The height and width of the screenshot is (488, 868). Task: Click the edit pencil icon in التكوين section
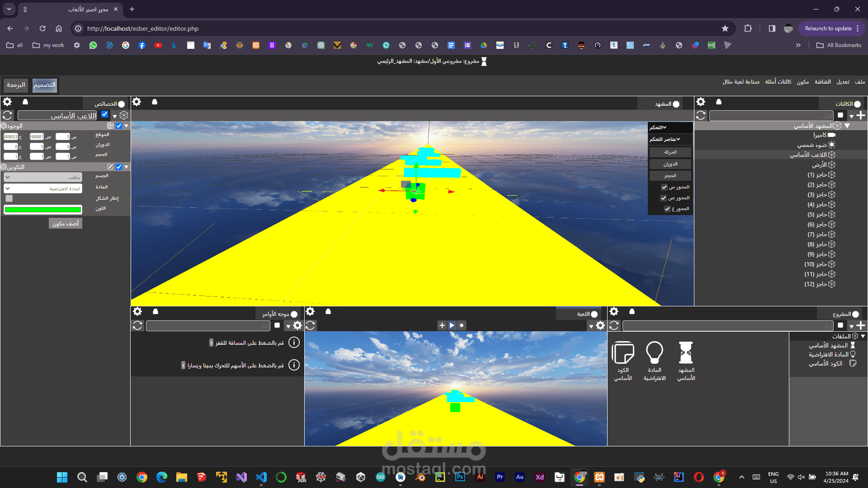pos(110,167)
